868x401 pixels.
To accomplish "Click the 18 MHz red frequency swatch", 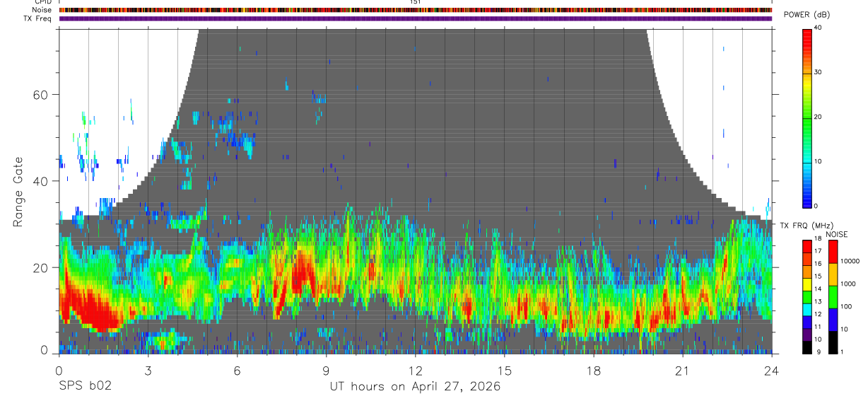I will (807, 244).
